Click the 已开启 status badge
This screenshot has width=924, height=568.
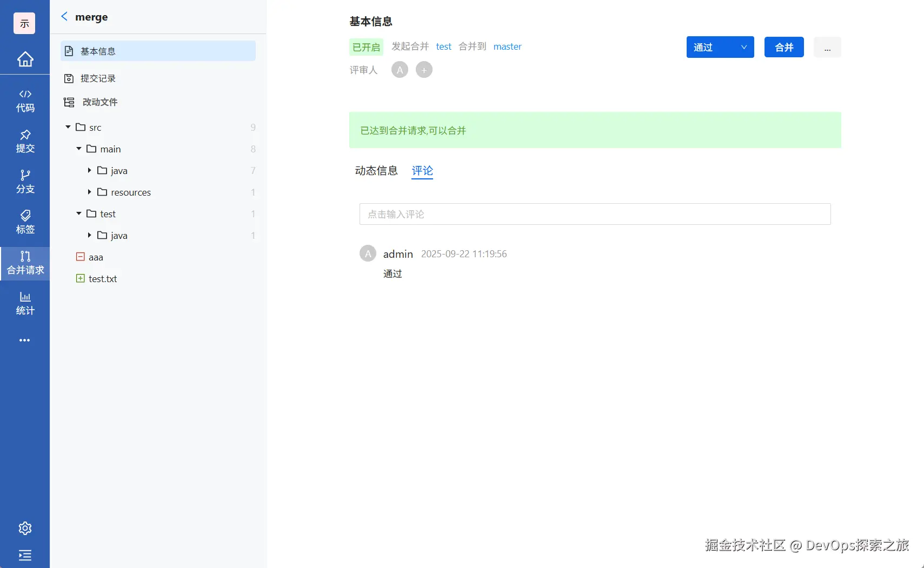pyautogui.click(x=366, y=47)
